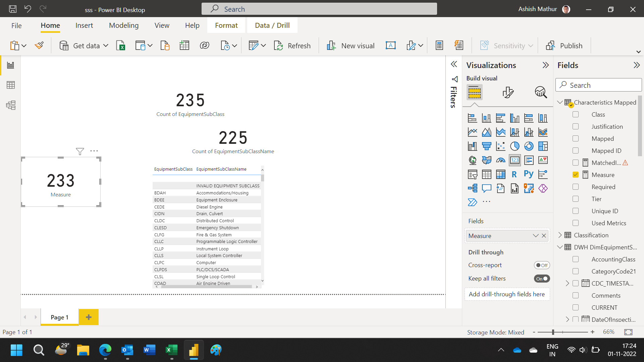Open the Measure field well dropdown
The image size is (644, 362).
click(536, 236)
